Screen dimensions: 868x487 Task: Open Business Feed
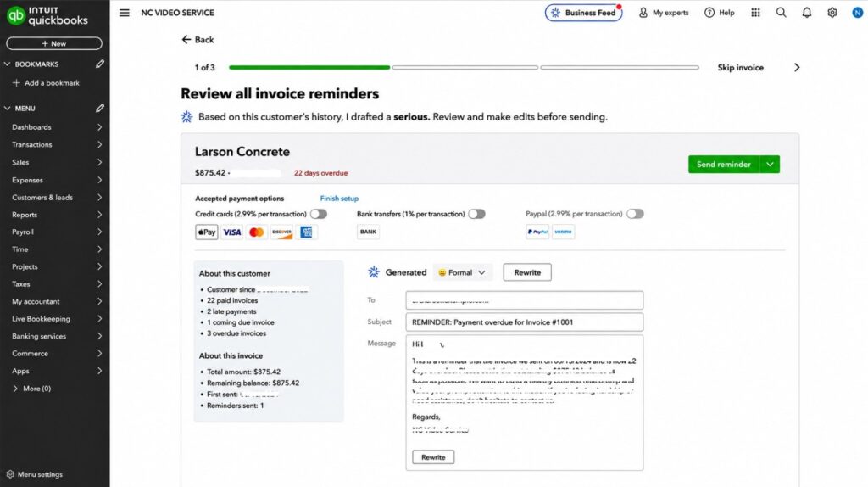583,12
